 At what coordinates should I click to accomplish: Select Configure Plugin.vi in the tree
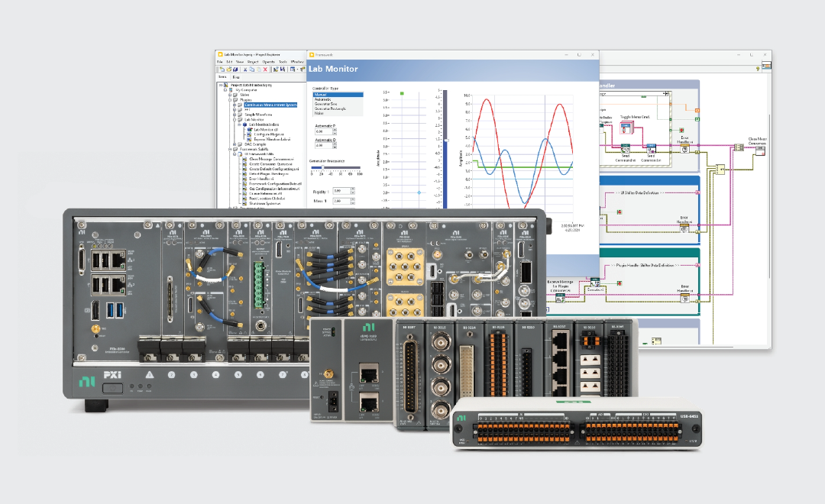(x=269, y=134)
